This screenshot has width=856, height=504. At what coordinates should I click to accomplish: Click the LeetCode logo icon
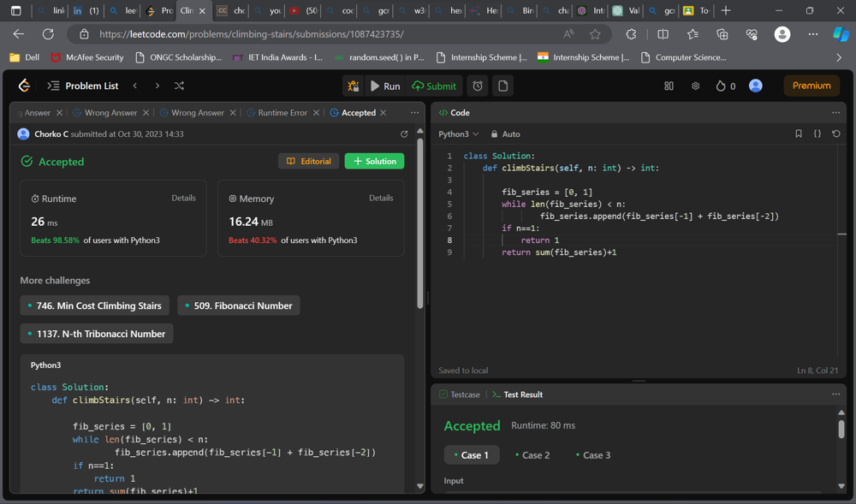point(24,86)
